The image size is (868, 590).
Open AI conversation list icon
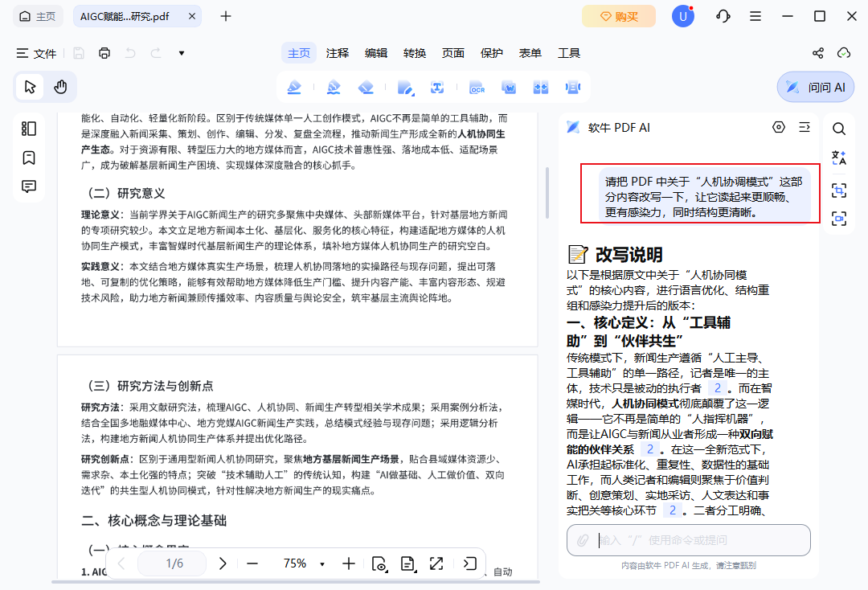(x=805, y=127)
